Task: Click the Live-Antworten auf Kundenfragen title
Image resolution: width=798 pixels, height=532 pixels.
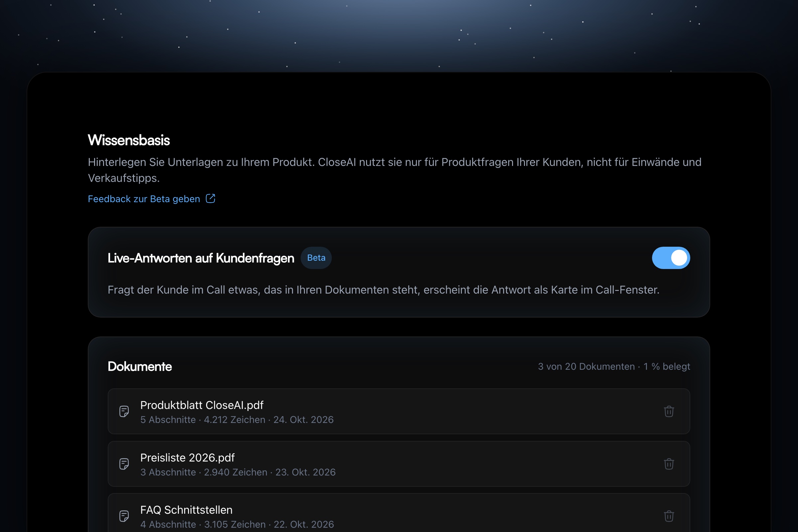Action: click(x=201, y=258)
